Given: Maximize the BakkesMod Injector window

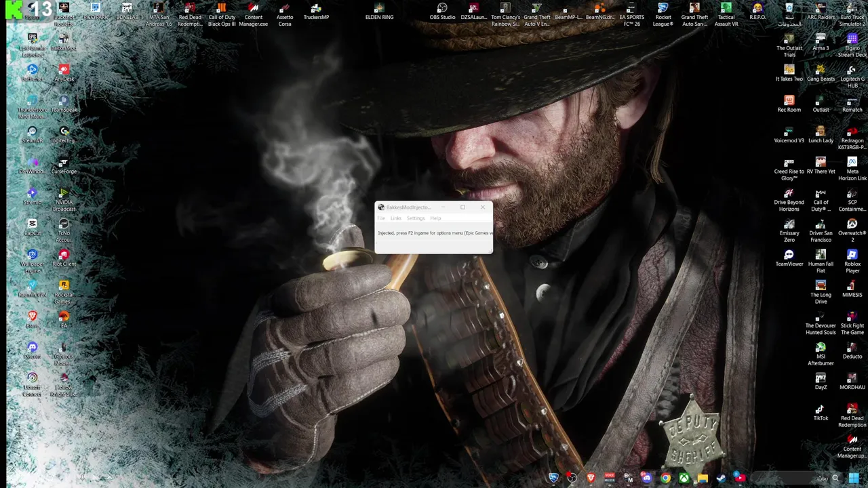Looking at the screenshot, I should [x=462, y=207].
